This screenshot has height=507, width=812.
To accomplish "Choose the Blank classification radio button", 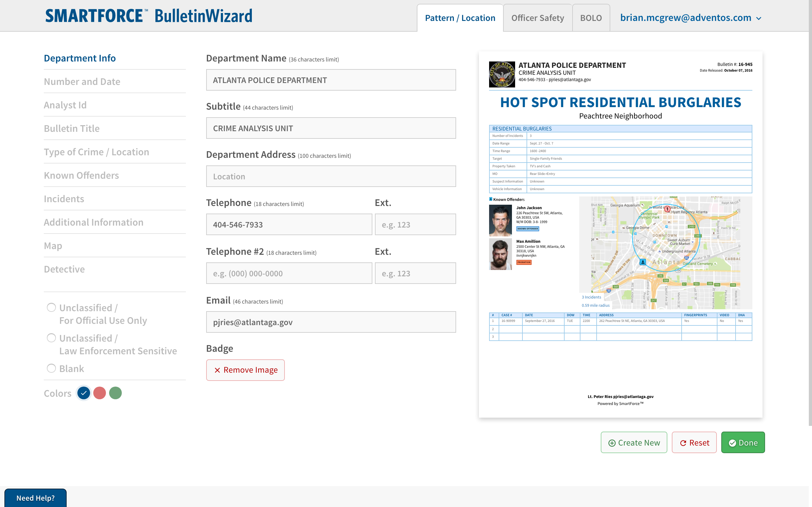I will pos(51,369).
